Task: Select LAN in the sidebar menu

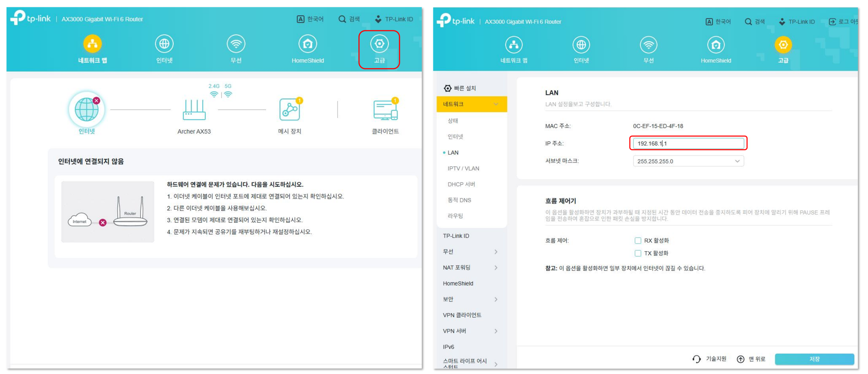Action: click(x=453, y=152)
